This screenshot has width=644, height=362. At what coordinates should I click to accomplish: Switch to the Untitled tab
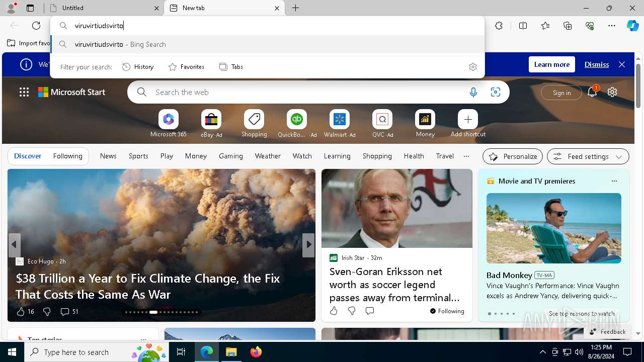click(x=103, y=8)
